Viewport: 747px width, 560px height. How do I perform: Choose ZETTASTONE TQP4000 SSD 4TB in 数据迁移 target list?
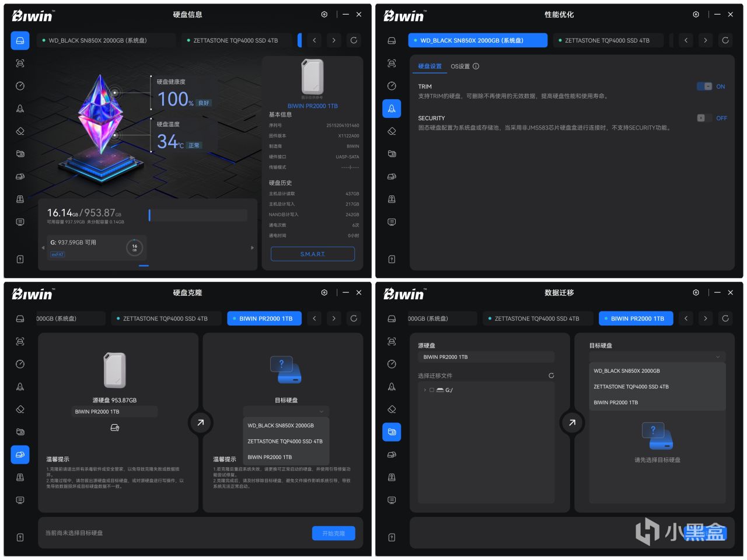tap(658, 387)
